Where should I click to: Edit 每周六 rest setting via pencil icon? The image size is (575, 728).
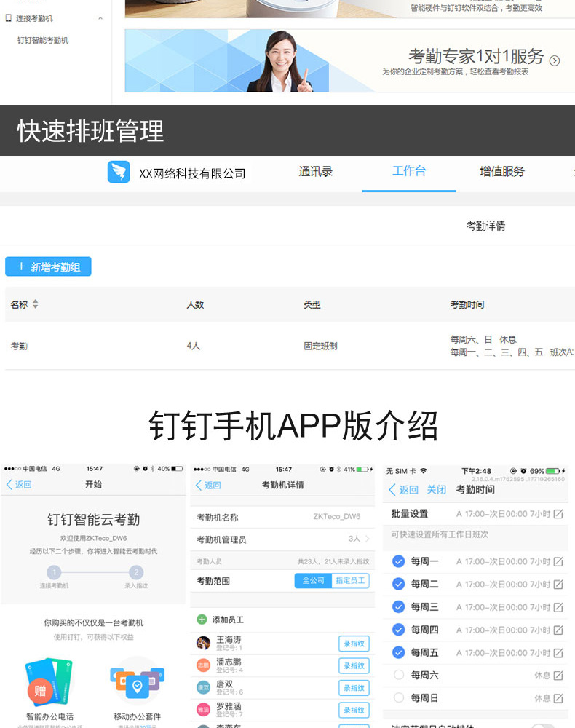pos(558,675)
